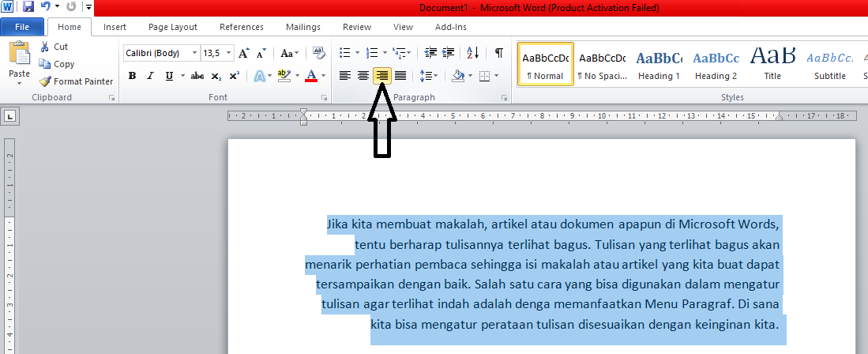Clear all formatting from the selection
The width and height of the screenshot is (868, 354).
pos(318,53)
